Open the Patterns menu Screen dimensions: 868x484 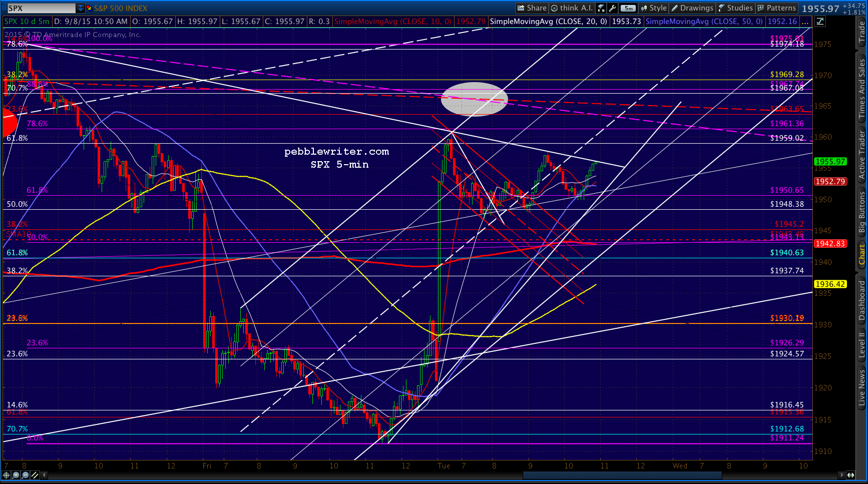pyautogui.click(x=776, y=8)
